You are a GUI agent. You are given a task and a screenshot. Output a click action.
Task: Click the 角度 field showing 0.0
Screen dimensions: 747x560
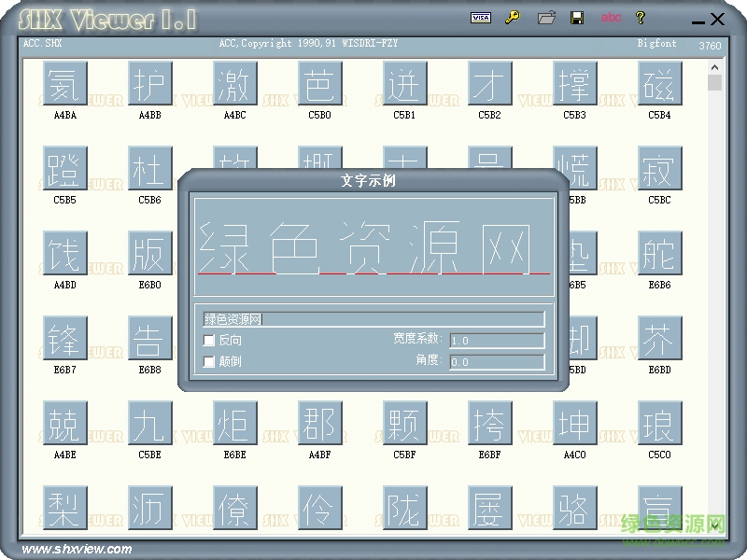pos(497,362)
